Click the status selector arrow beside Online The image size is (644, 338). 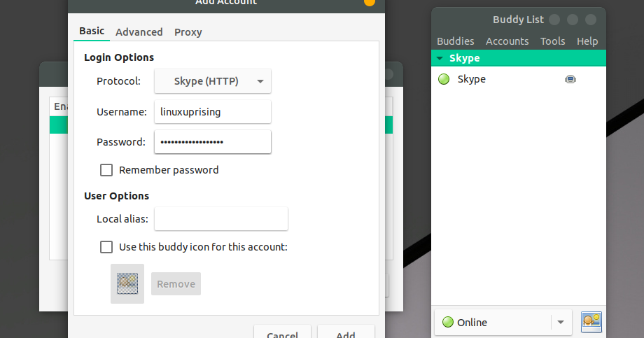tap(561, 323)
